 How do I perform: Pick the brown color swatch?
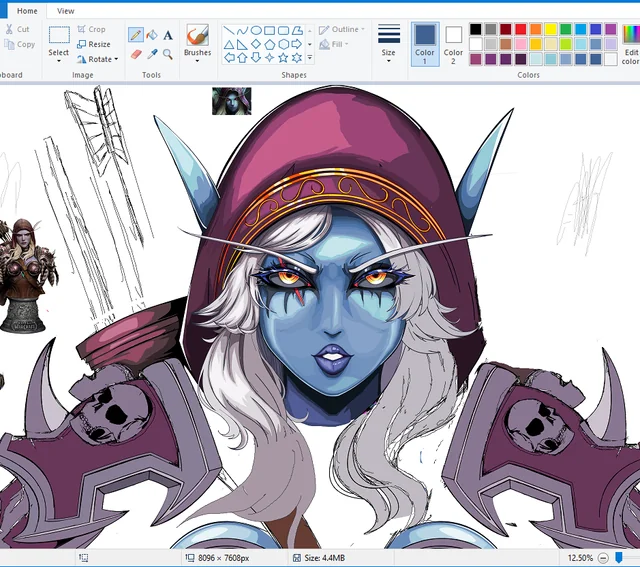505,44
